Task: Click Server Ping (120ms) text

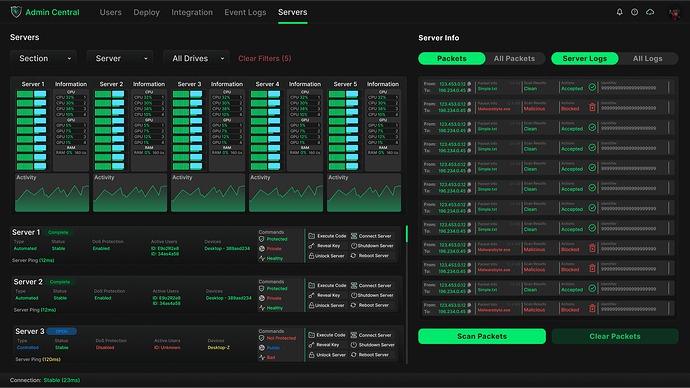Action: click(x=38, y=359)
